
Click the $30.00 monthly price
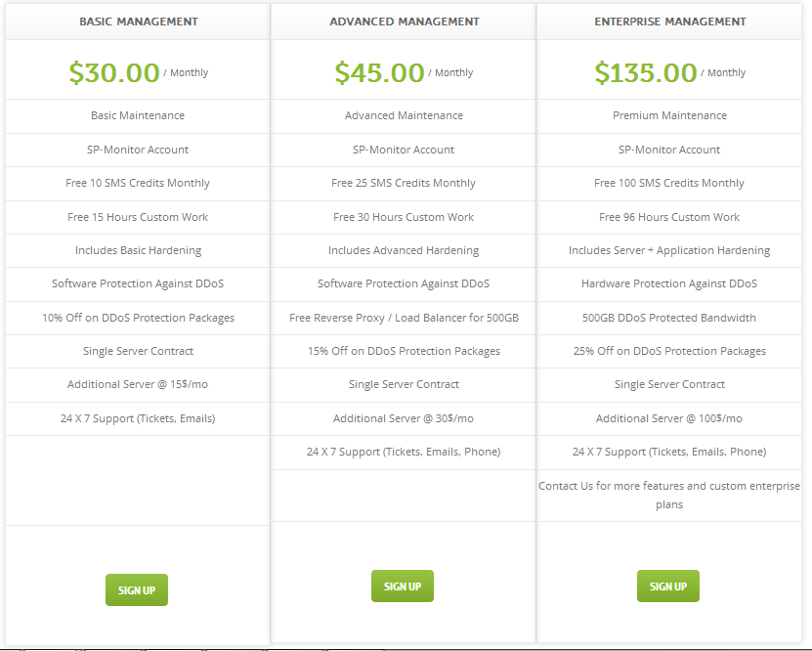pyautogui.click(x=114, y=72)
